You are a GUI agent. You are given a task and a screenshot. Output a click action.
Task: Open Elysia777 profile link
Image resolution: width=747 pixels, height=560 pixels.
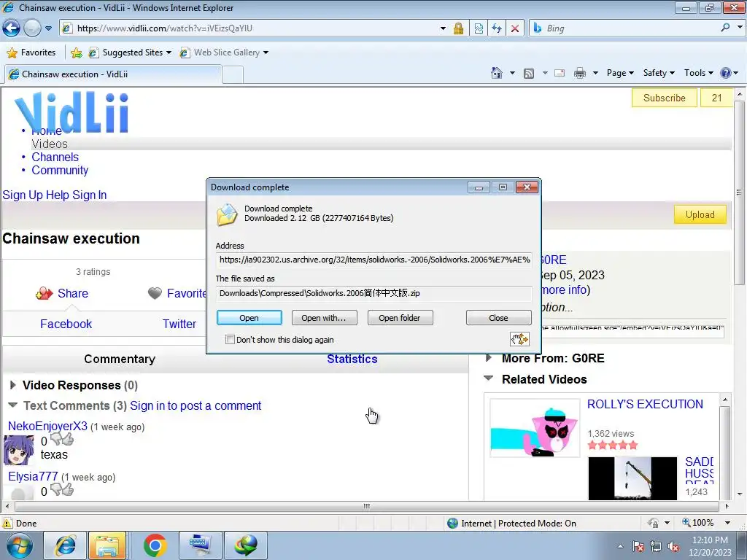click(x=33, y=477)
